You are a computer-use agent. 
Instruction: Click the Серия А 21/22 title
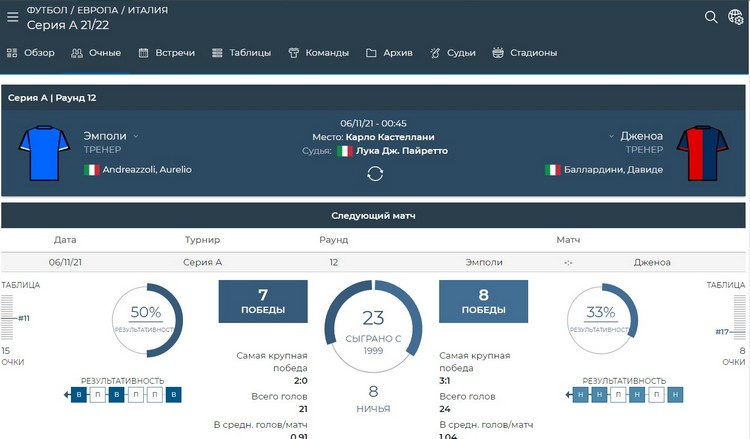click(x=68, y=25)
